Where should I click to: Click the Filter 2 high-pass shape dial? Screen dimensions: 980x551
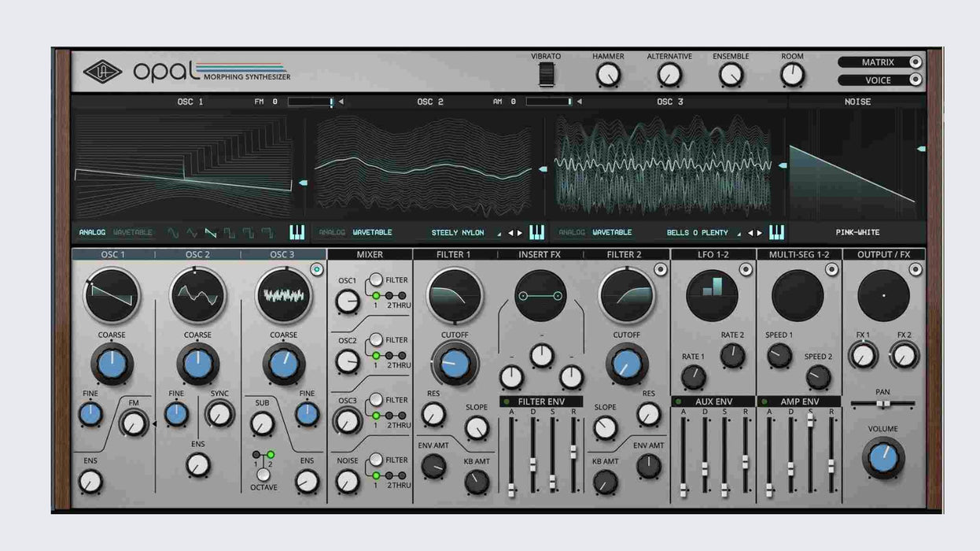(x=627, y=295)
